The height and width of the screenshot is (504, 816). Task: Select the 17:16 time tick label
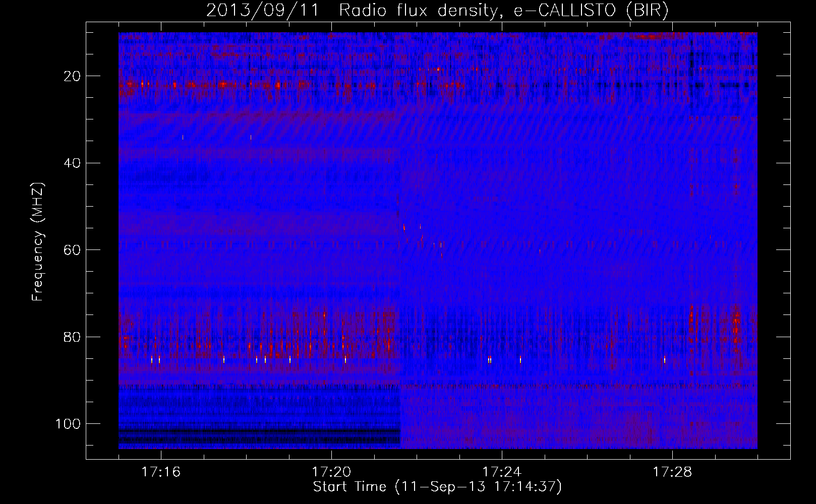[x=161, y=472]
